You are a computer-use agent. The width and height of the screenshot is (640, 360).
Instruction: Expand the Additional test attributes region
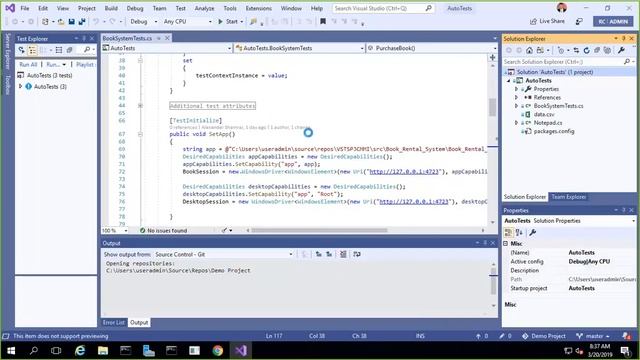140,106
